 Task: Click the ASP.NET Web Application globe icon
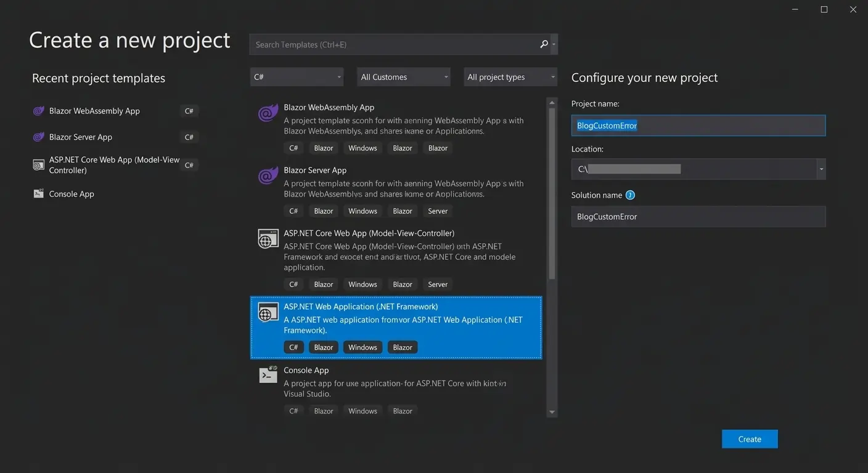pyautogui.click(x=268, y=312)
